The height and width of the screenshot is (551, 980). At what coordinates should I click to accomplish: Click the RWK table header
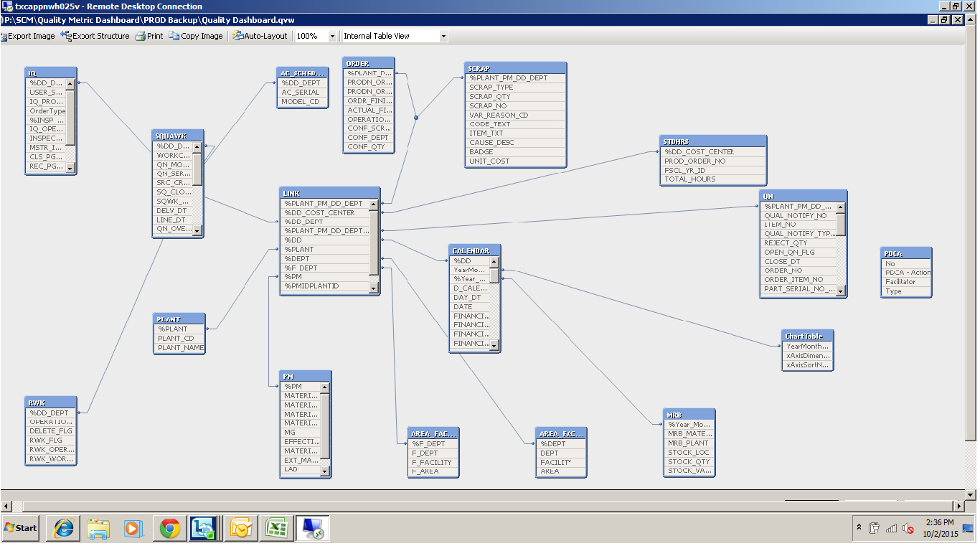(x=50, y=403)
